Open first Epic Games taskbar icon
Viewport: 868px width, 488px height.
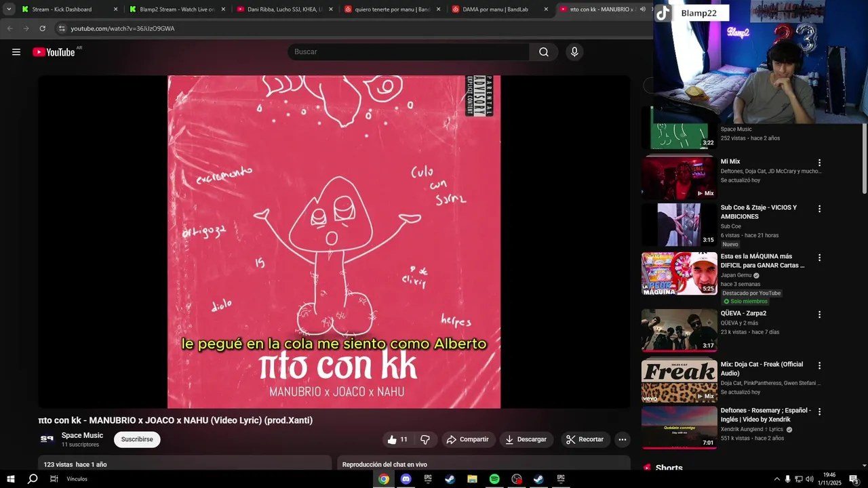point(428,479)
